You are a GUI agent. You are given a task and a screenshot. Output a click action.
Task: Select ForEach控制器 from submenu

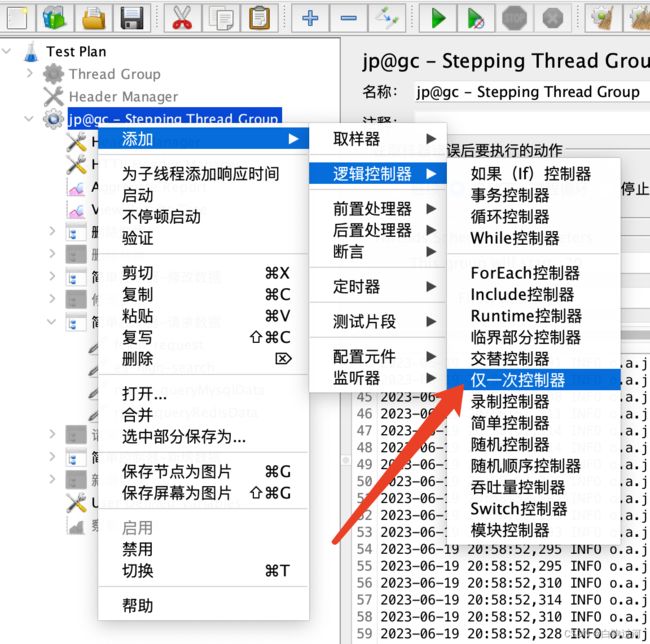tap(534, 273)
